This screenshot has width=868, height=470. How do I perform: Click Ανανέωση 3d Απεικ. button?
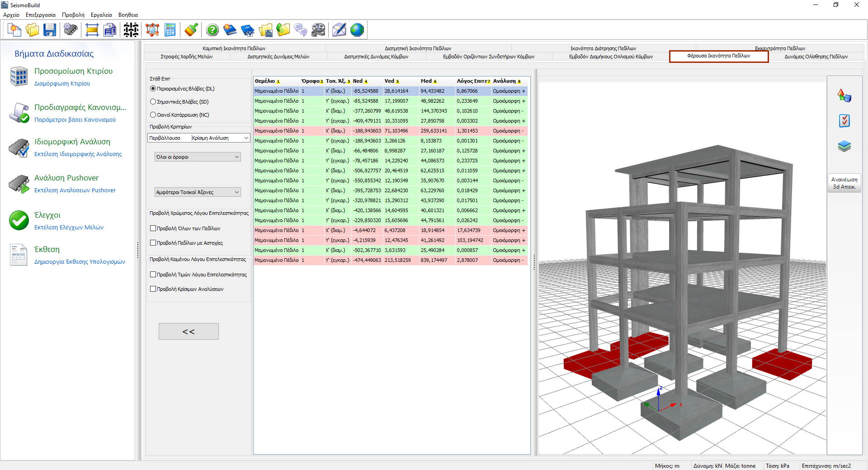point(844,183)
